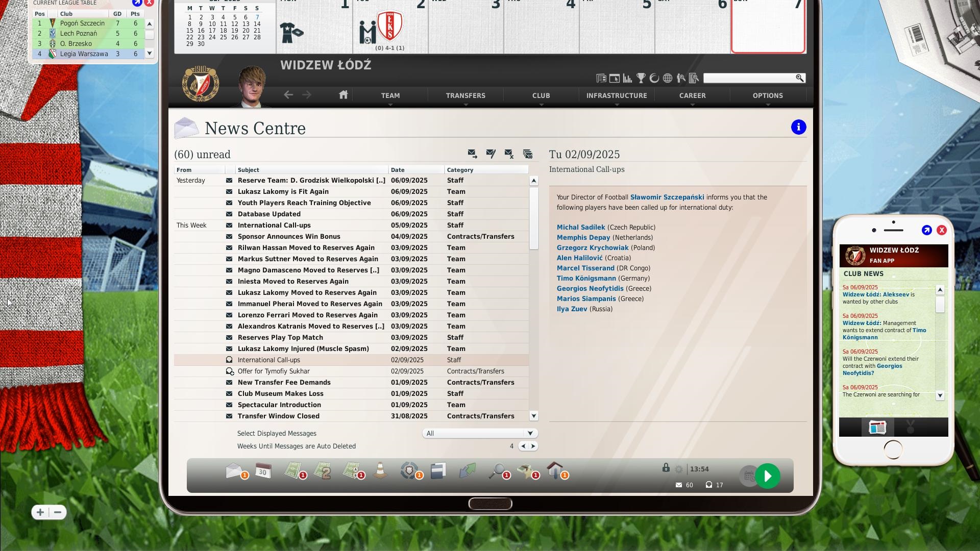
Task: Open the CLUB menu
Action: (541, 95)
